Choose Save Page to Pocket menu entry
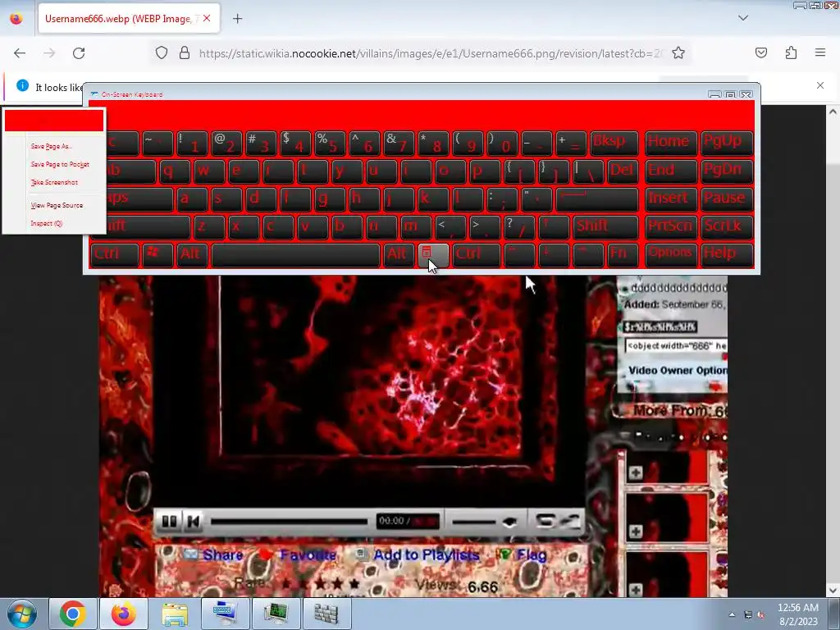Screen dimensions: 840x630 pos(60,164)
